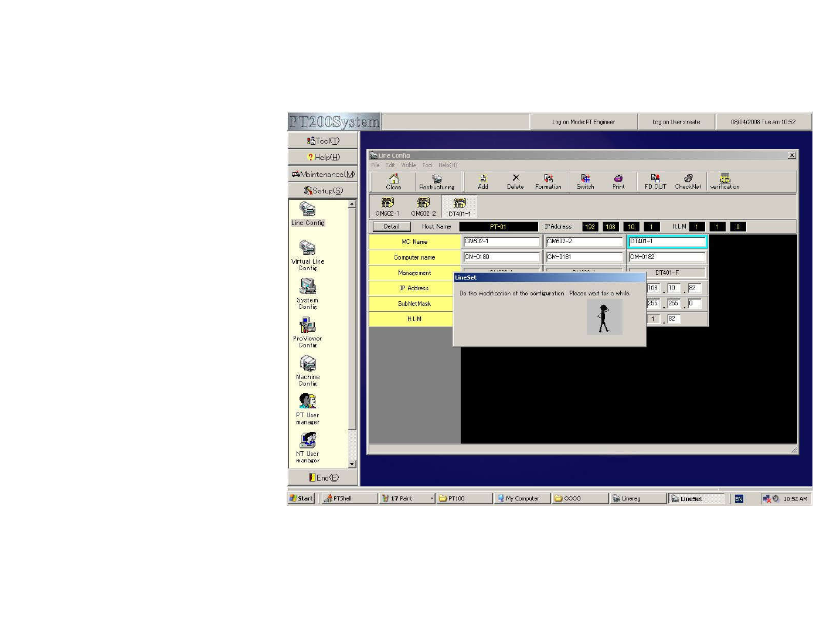Open the Tool menu in Line Config window
Viewport: 840px width, 630px height.
427,165
